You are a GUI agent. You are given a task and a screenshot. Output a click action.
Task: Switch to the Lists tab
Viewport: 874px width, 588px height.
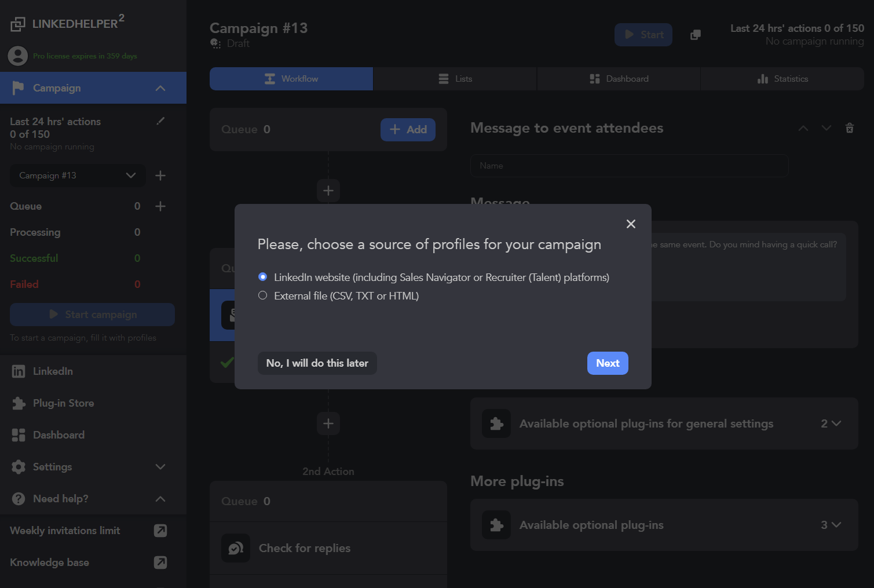455,79
